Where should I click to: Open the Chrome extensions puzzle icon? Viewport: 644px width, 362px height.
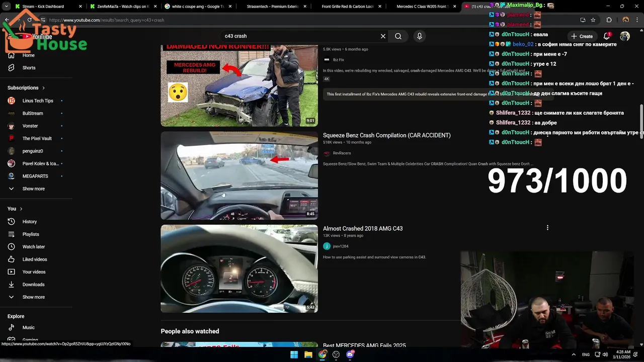pos(609,20)
